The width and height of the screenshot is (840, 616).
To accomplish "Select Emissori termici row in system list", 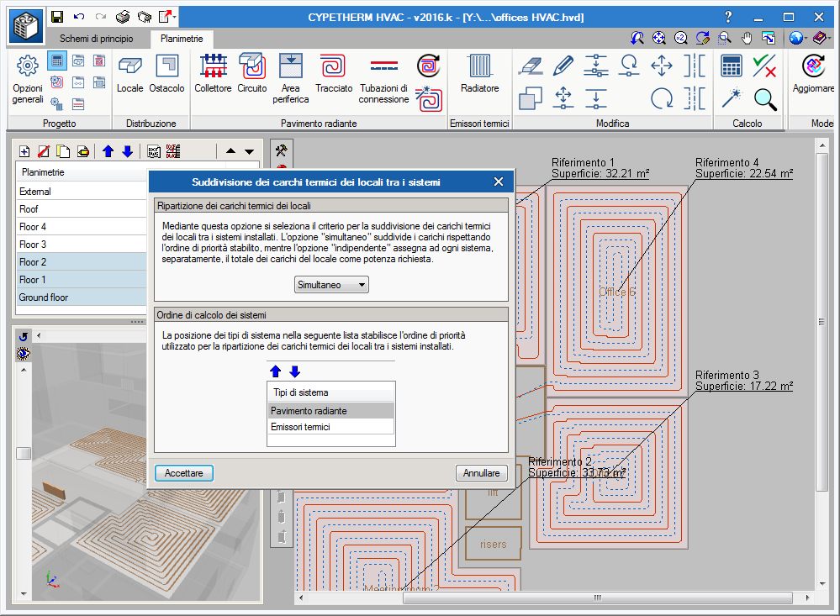I will click(331, 427).
